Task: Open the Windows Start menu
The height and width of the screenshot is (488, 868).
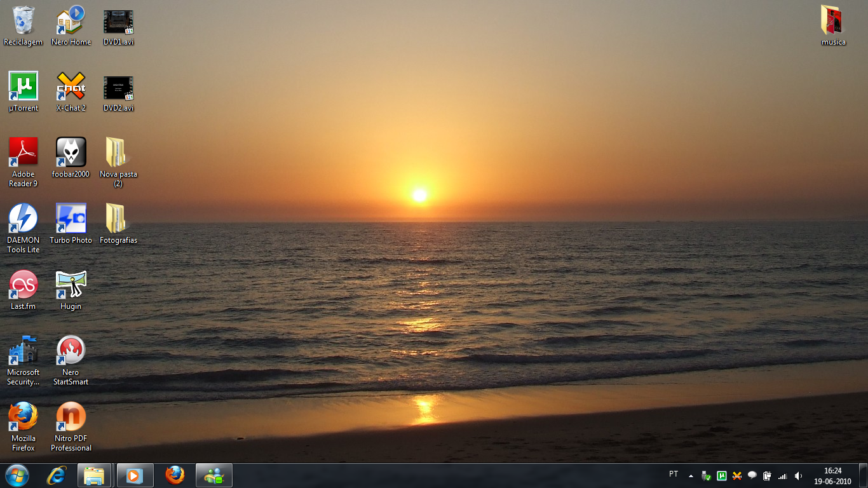Action: tap(17, 475)
